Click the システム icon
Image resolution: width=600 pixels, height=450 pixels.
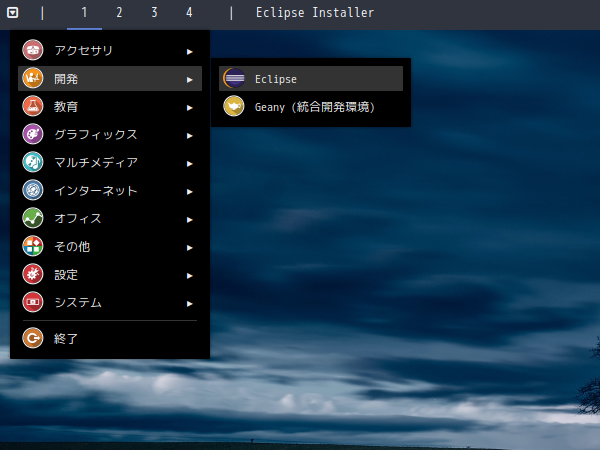coord(33,302)
